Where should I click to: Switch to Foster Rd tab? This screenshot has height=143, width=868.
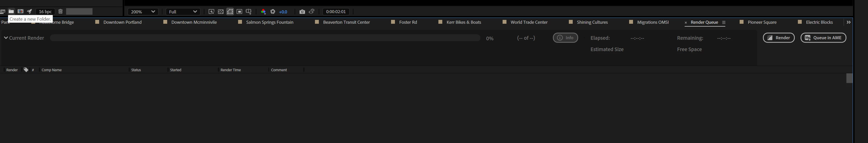[x=408, y=22]
